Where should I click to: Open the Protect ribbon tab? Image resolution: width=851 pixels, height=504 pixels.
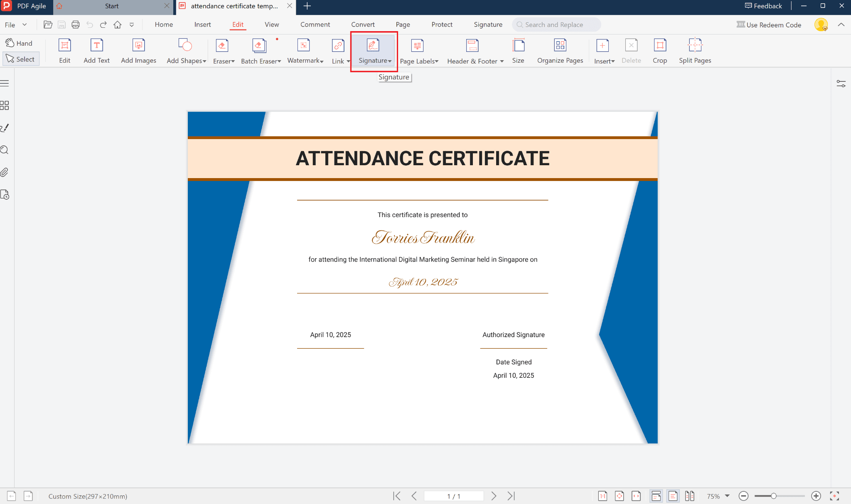click(442, 24)
